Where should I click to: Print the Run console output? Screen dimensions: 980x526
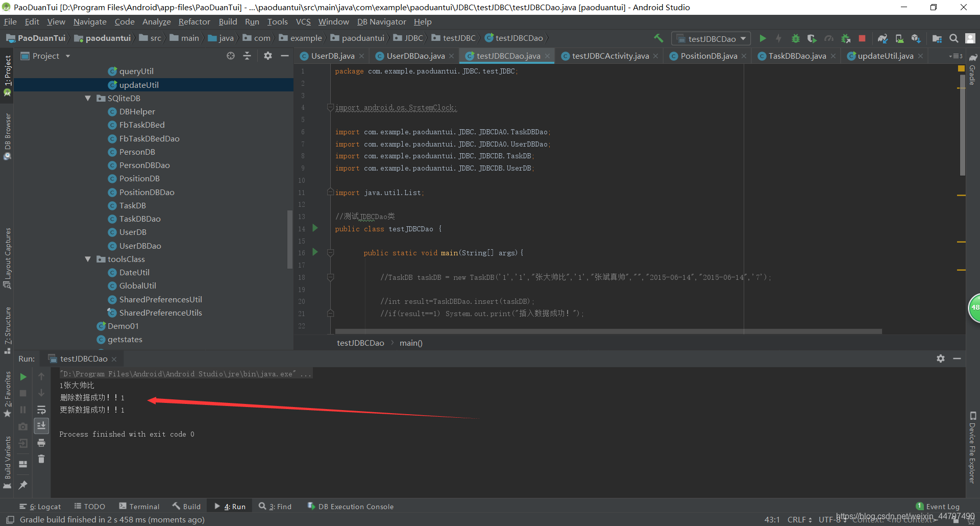tap(41, 443)
